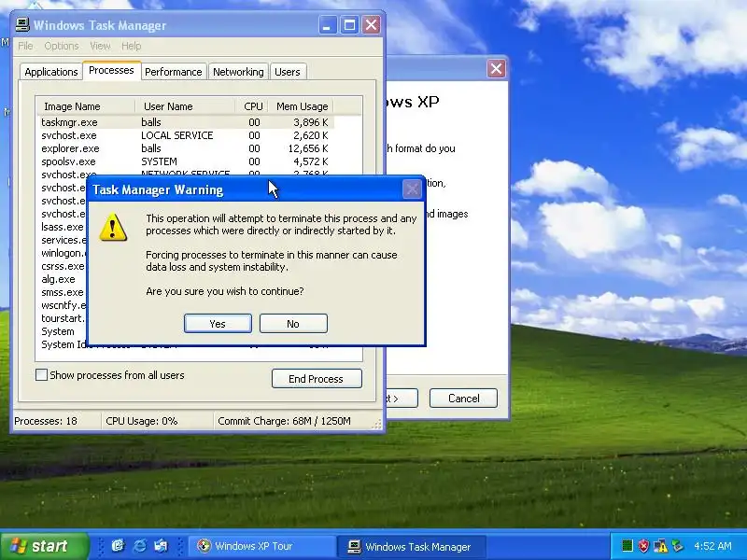Open the Start menu

pyautogui.click(x=44, y=546)
